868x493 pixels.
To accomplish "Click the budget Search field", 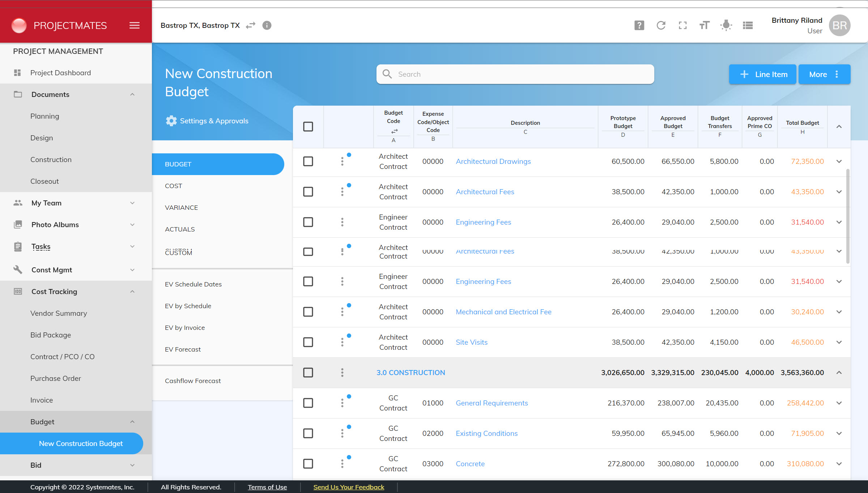I will point(515,74).
